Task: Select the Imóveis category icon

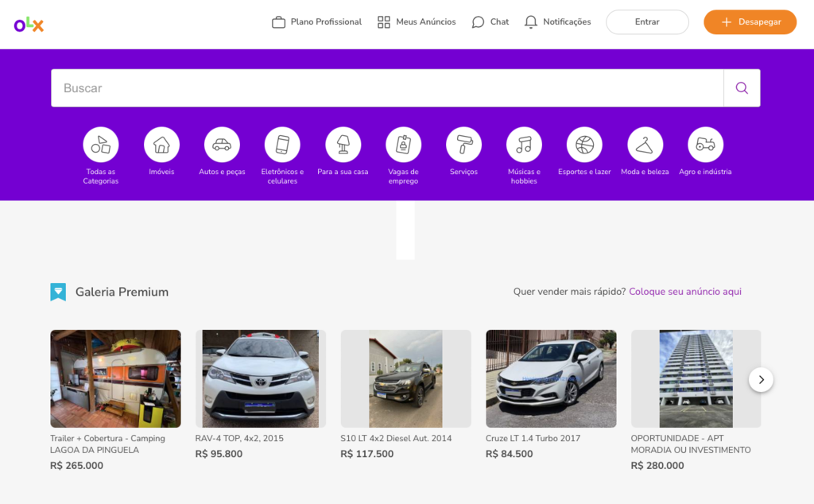Action: tap(161, 145)
